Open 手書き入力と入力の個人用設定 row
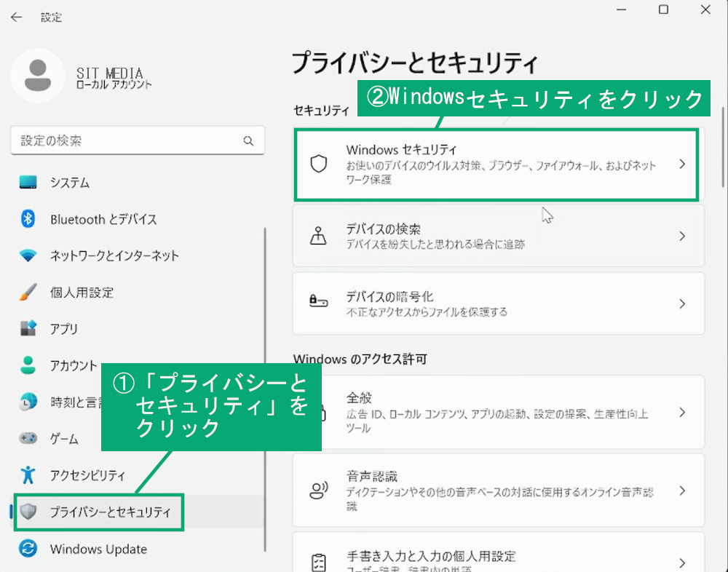 pos(498,552)
